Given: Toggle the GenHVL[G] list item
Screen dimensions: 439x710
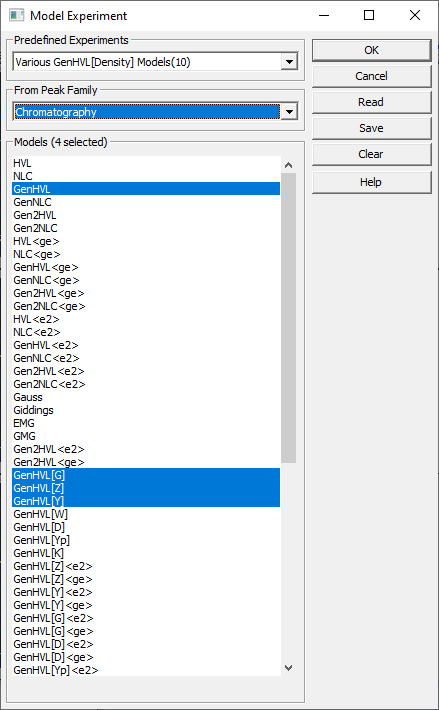Looking at the screenshot, I should 146,475.
